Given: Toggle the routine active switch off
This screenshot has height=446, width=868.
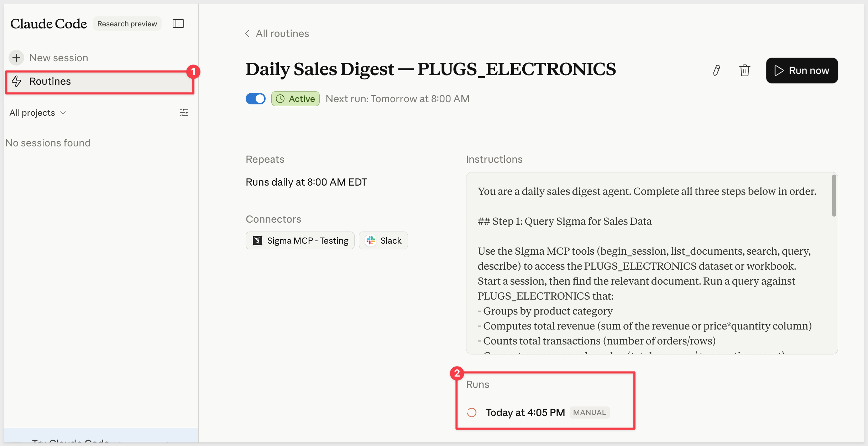Looking at the screenshot, I should point(256,99).
